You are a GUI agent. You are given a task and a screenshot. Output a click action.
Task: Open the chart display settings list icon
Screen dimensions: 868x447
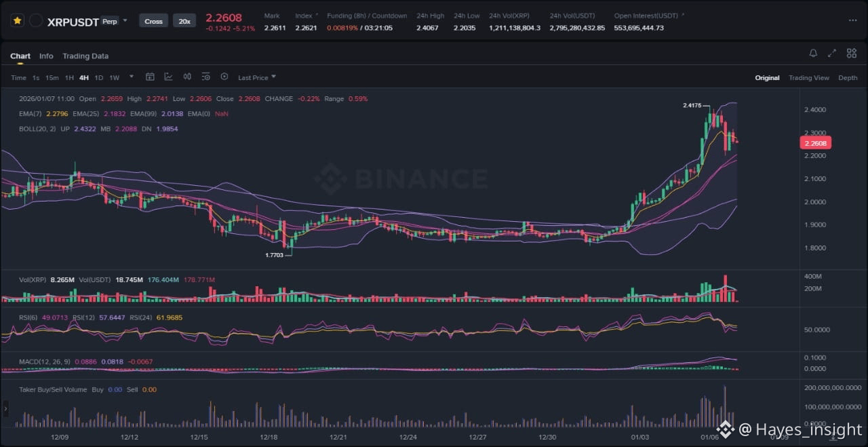205,77
